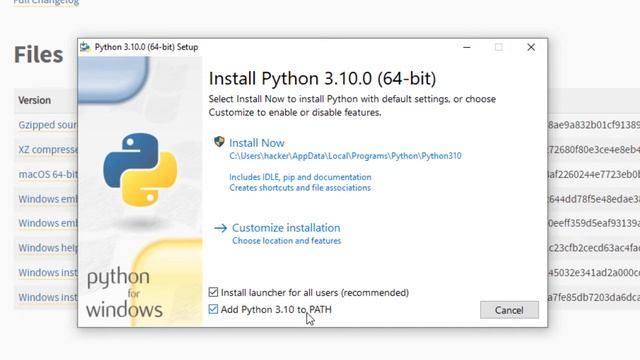Click the Customize installation arrow icon
640x360 pixels.
pos(220,228)
